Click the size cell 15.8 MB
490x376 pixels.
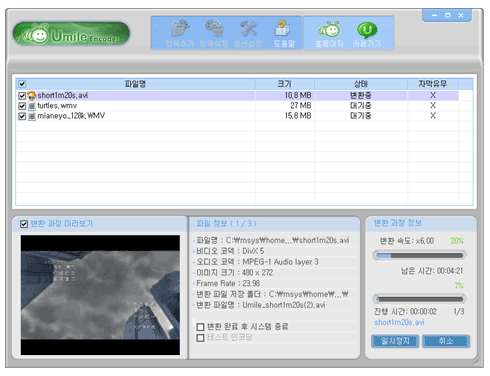(298, 116)
